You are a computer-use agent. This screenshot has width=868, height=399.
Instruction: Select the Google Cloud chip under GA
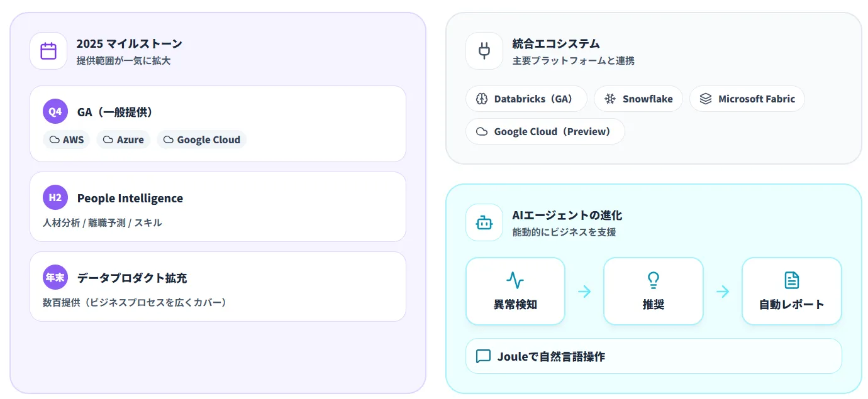pos(201,139)
